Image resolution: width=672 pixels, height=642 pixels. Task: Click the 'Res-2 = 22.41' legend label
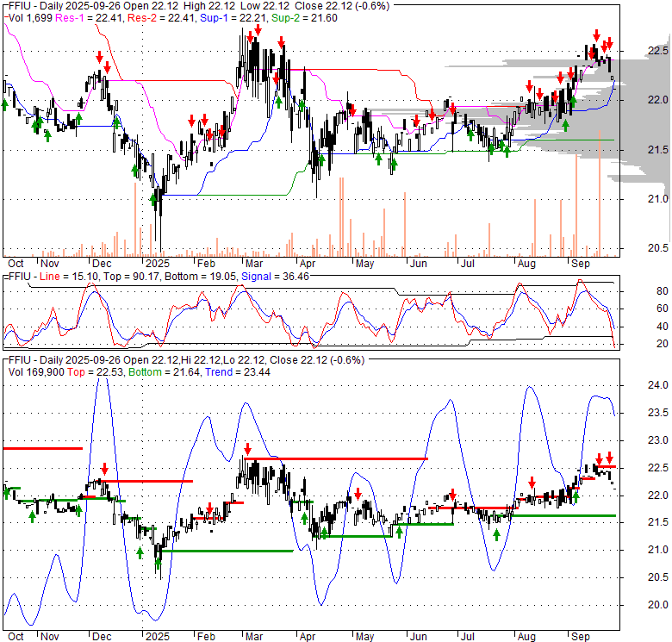[162, 18]
